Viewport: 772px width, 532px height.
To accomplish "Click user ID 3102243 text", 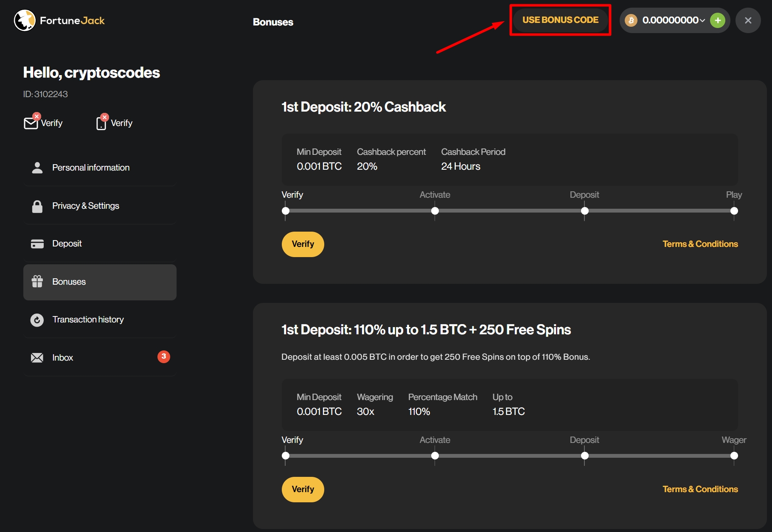I will (x=45, y=94).
